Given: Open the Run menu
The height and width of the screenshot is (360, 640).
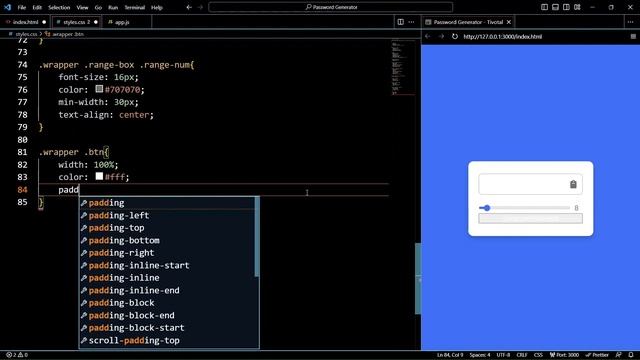Looking at the screenshot, I should point(113,7).
